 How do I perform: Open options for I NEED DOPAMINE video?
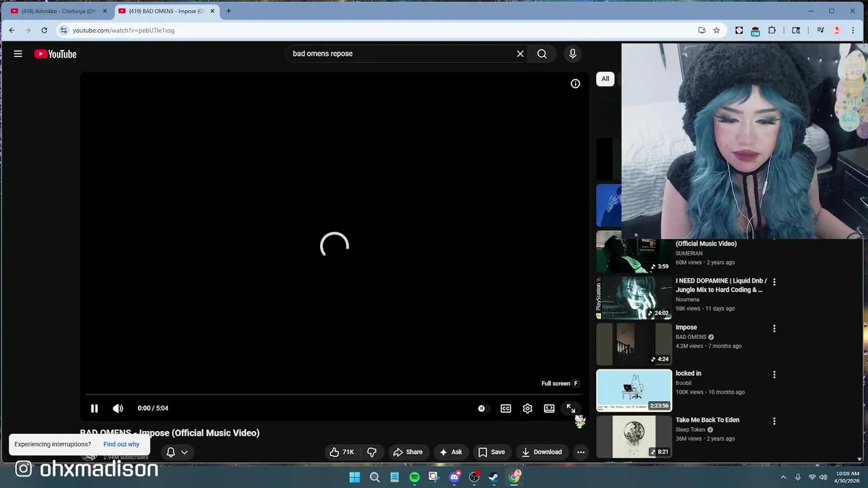774,282
